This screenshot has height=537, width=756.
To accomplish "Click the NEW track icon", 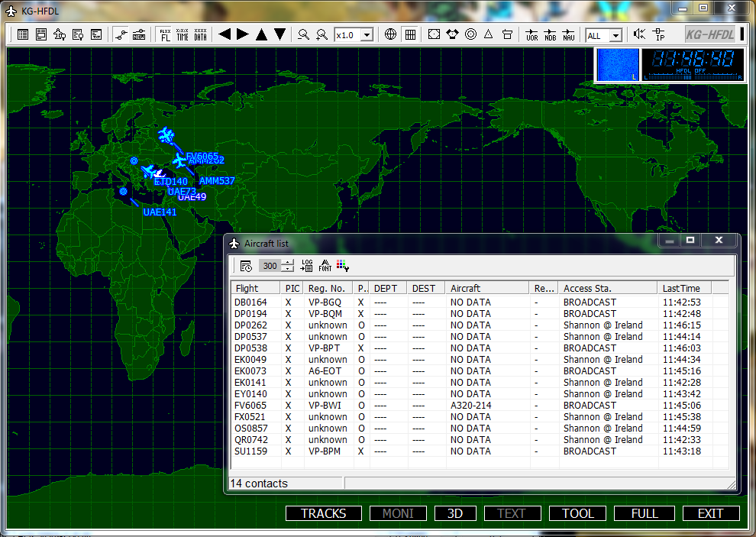I will 139,34.
